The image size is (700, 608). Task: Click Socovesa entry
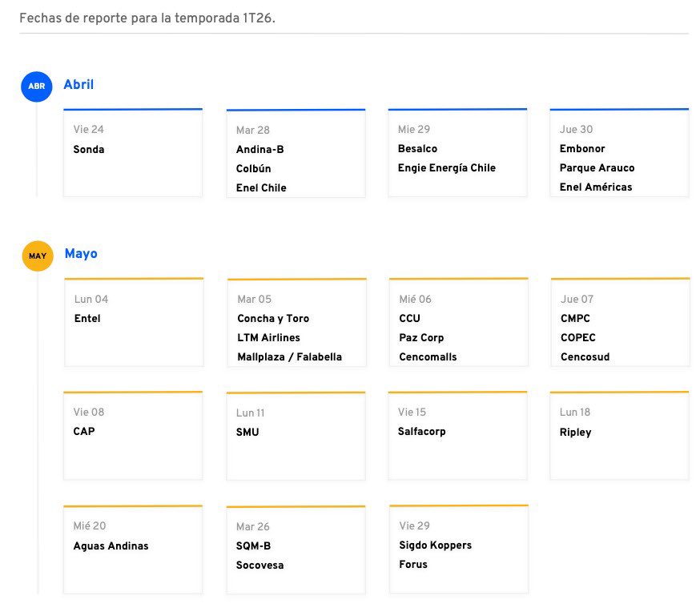pos(259,565)
